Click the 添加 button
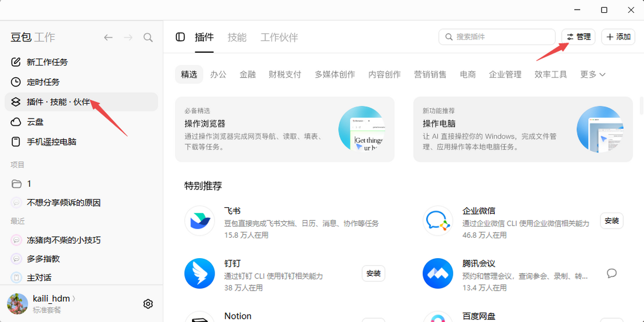Image resolution: width=644 pixels, height=322 pixels. click(x=618, y=37)
